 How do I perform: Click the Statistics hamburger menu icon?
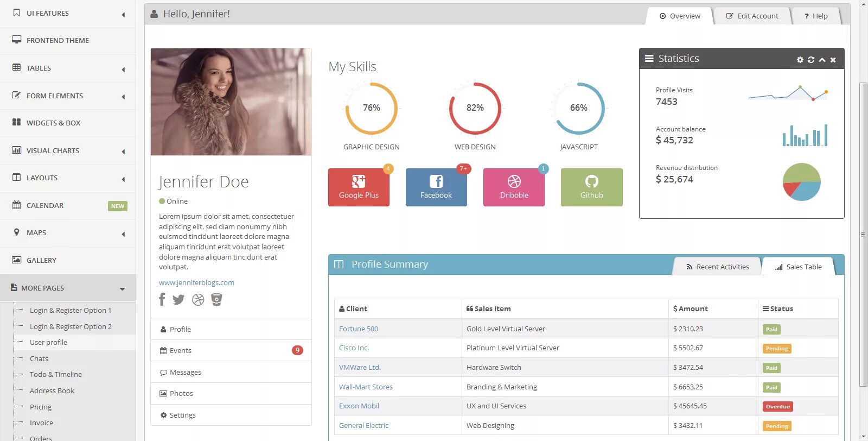pos(649,59)
